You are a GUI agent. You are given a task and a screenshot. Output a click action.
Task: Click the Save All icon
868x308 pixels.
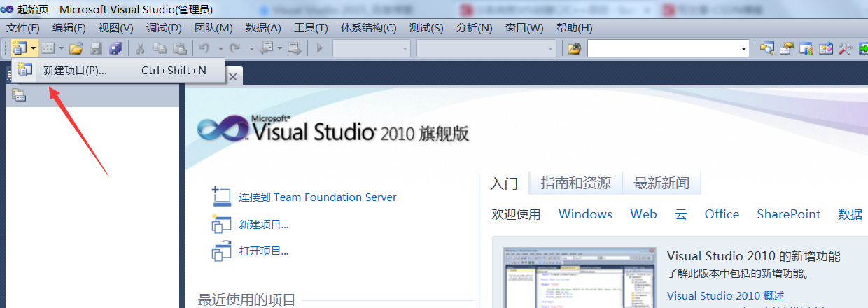(x=115, y=48)
